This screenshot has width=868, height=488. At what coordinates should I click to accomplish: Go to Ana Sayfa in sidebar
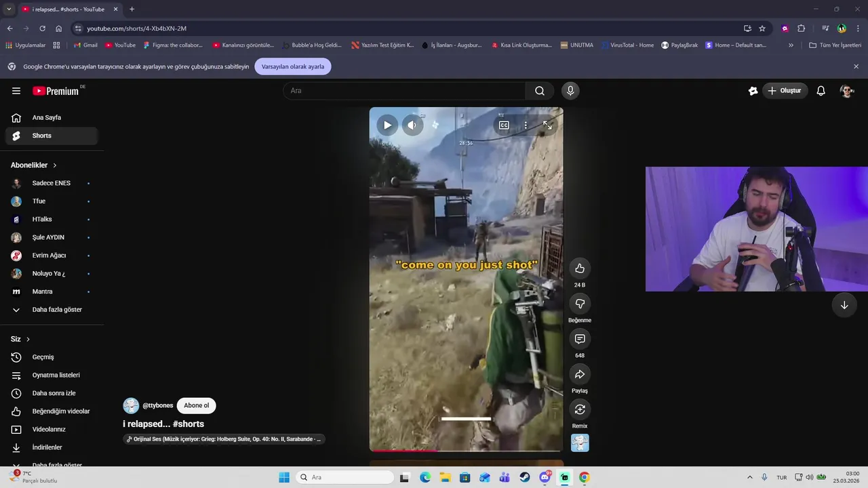click(x=52, y=118)
